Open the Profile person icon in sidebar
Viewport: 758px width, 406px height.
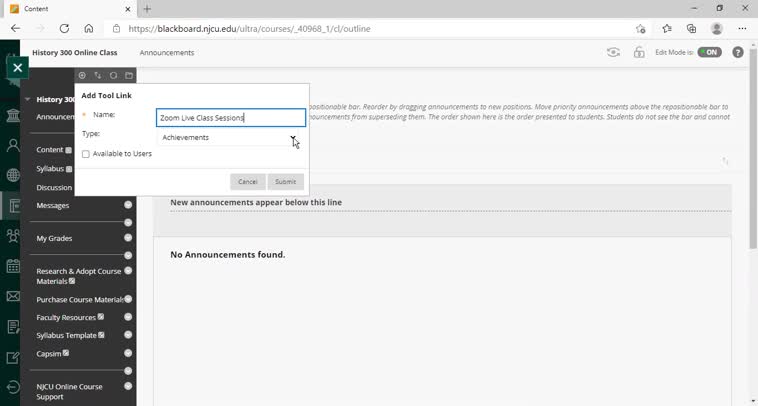pyautogui.click(x=13, y=145)
